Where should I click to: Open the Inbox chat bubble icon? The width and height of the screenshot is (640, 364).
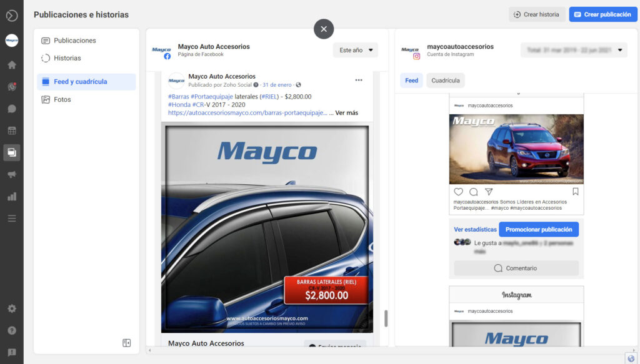click(12, 109)
